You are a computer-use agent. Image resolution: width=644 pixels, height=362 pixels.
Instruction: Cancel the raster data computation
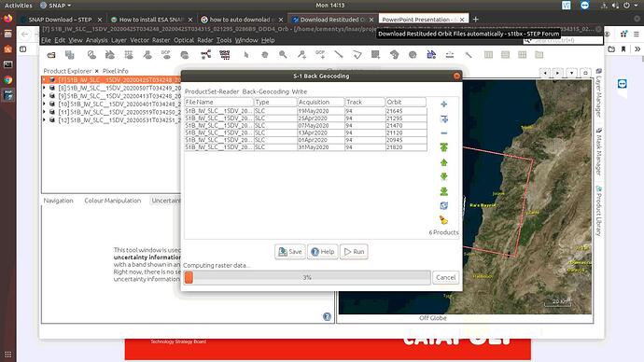click(445, 277)
